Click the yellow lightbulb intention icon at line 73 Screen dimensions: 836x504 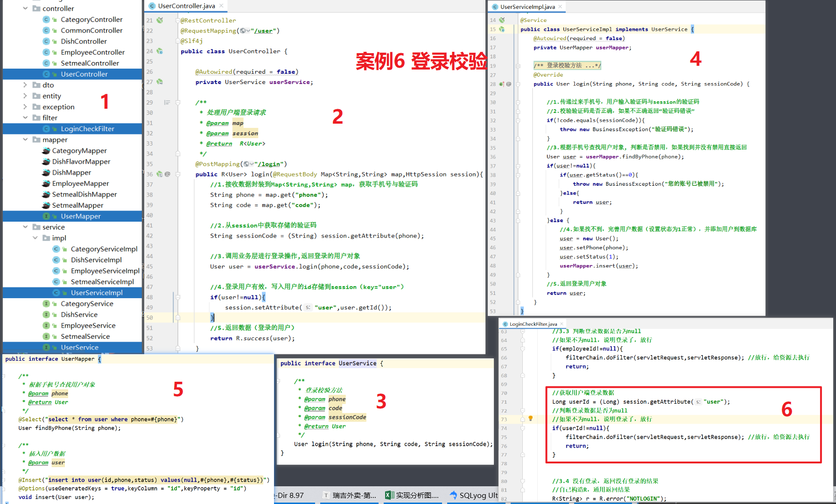point(530,419)
